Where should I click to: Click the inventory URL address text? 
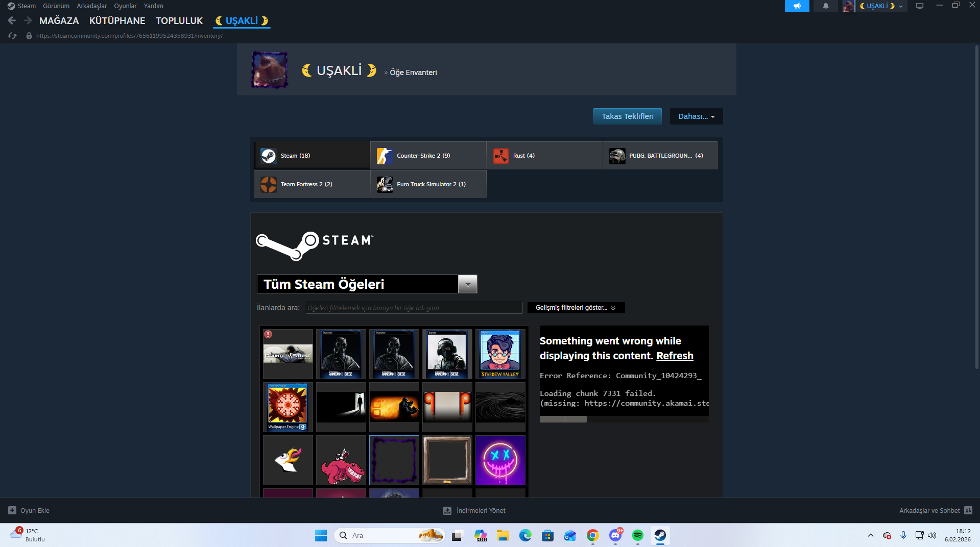point(129,36)
